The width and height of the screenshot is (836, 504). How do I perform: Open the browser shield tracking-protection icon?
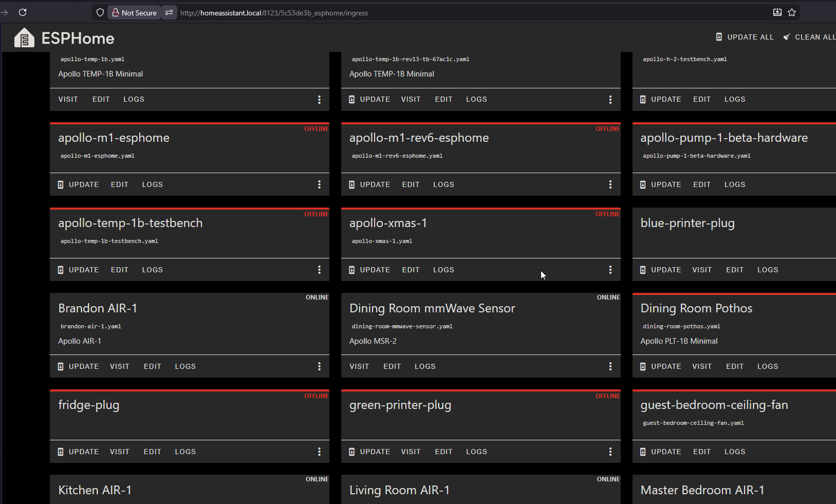100,12
